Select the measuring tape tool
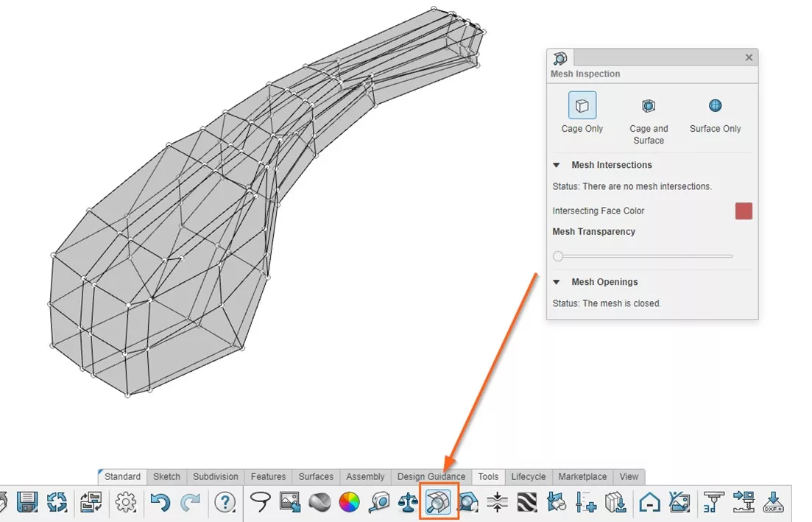812x522 pixels. (379, 503)
